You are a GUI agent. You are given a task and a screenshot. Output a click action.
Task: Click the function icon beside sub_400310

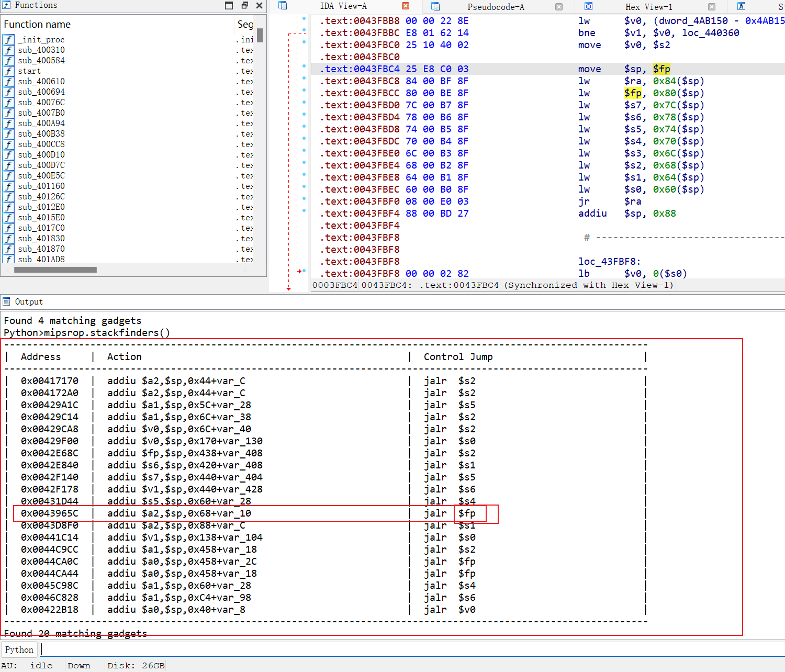tap(8, 50)
